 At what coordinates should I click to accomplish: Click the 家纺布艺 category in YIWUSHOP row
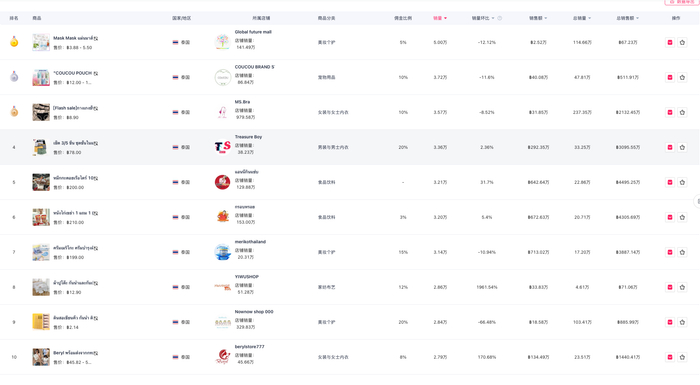click(326, 287)
